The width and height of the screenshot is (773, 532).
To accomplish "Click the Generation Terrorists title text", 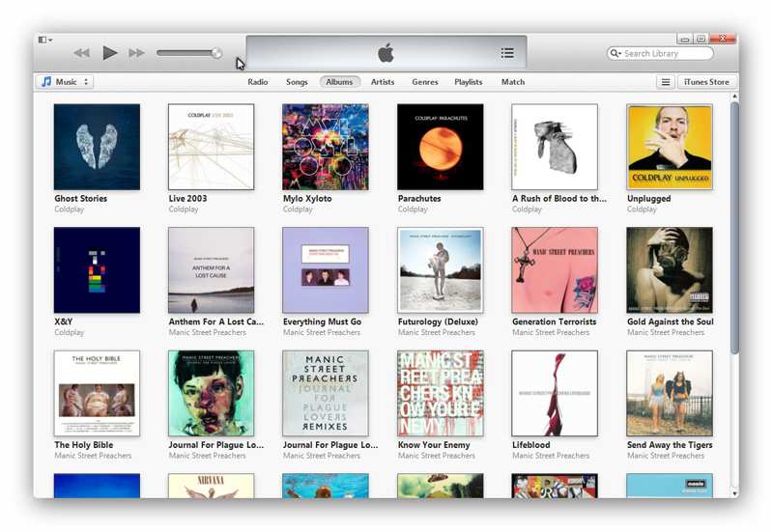I will 554,322.
